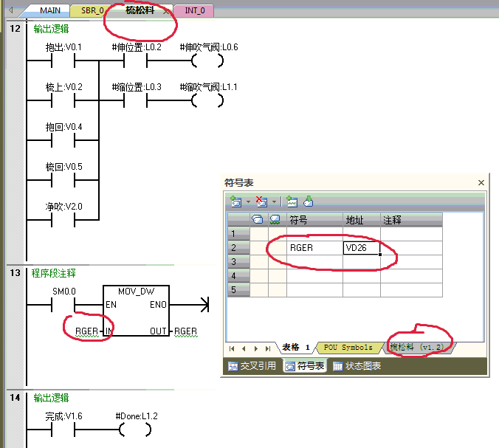Click network 12 comment 输出逻辑
Viewport: 499px width, 448px height.
51,29
